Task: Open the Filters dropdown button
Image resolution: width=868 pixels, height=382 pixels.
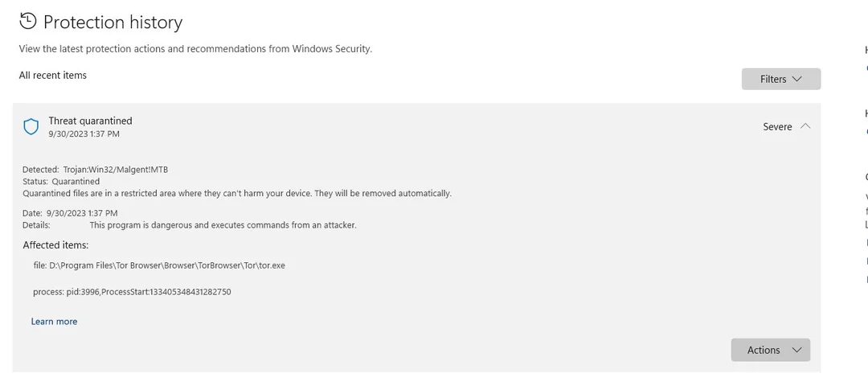Action: (781, 79)
